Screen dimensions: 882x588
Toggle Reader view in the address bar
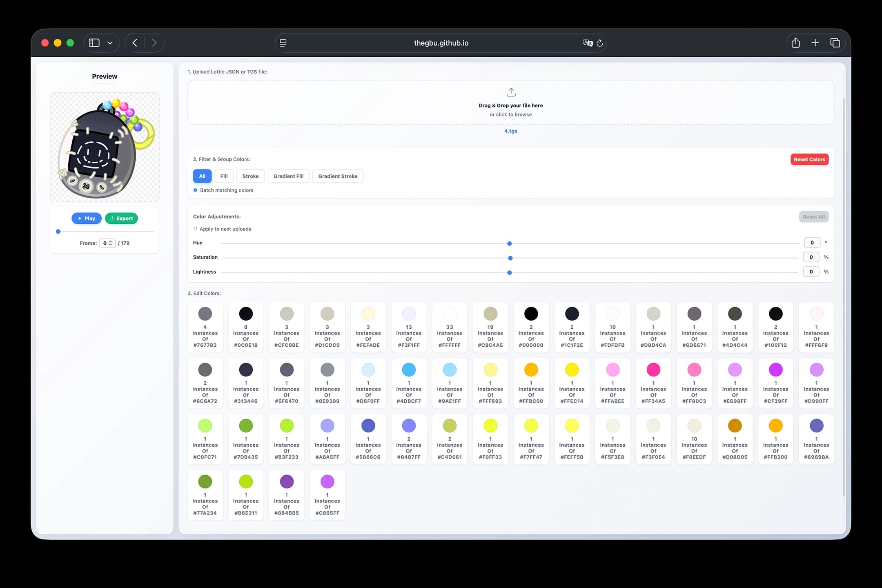[283, 42]
